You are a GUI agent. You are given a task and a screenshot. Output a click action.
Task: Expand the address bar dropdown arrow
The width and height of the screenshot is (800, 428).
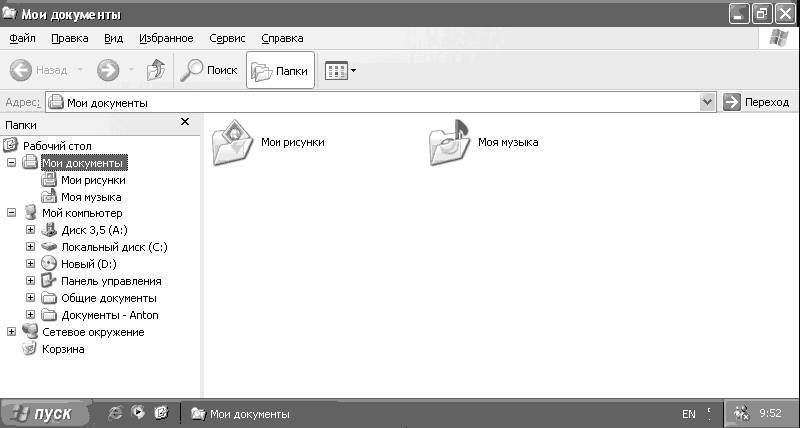click(708, 102)
